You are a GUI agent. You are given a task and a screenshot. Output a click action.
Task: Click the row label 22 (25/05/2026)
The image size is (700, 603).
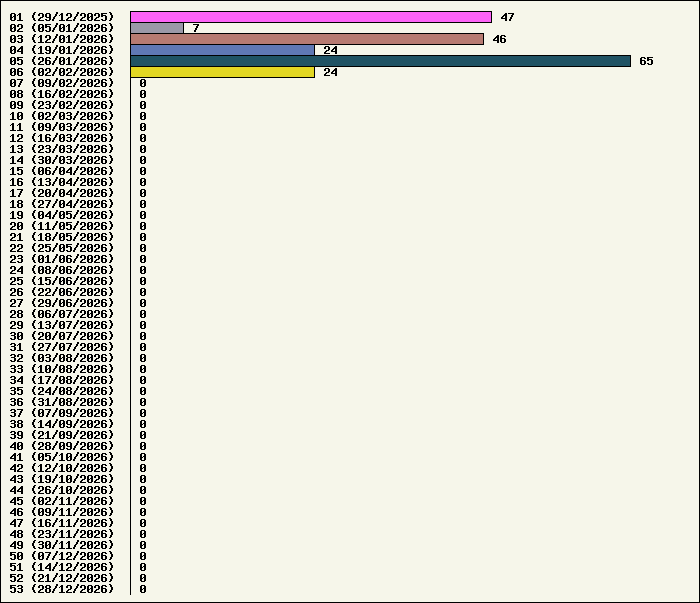pyautogui.click(x=62, y=248)
